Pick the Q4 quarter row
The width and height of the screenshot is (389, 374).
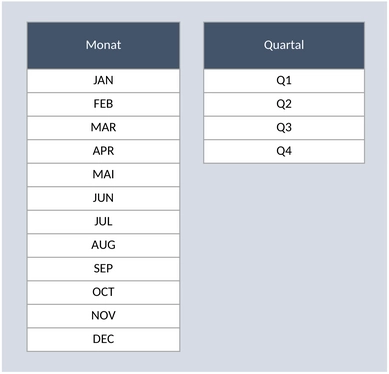click(284, 151)
